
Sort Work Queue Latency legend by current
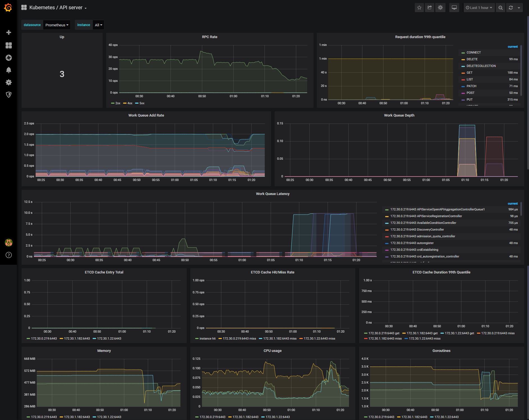(513, 204)
